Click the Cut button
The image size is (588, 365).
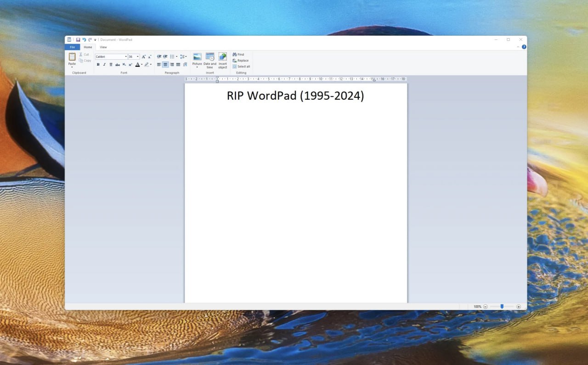click(x=84, y=55)
